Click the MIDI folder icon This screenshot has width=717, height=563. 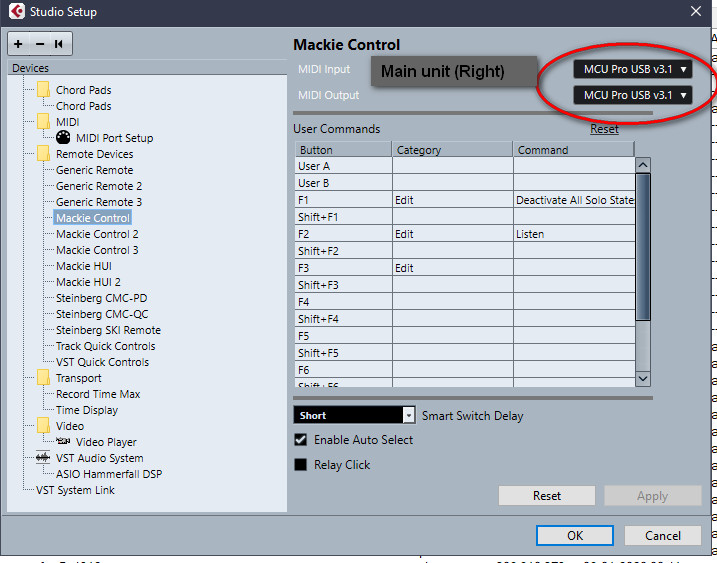point(43,121)
